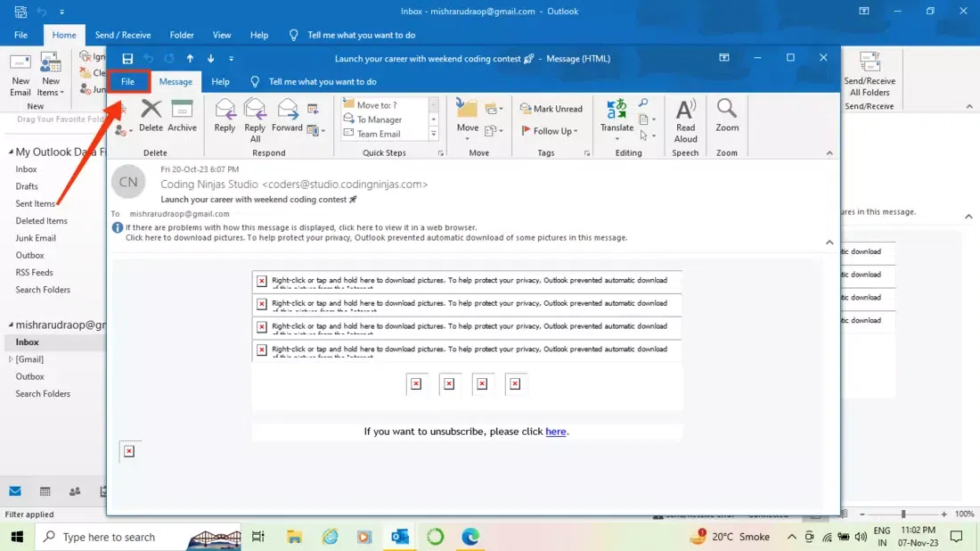
Task: Reply to the message
Action: (225, 116)
